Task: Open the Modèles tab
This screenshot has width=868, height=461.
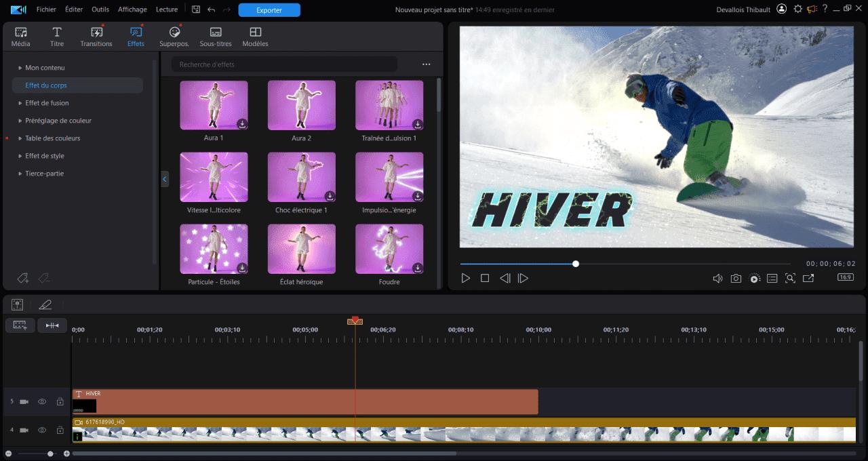Action: [255, 37]
